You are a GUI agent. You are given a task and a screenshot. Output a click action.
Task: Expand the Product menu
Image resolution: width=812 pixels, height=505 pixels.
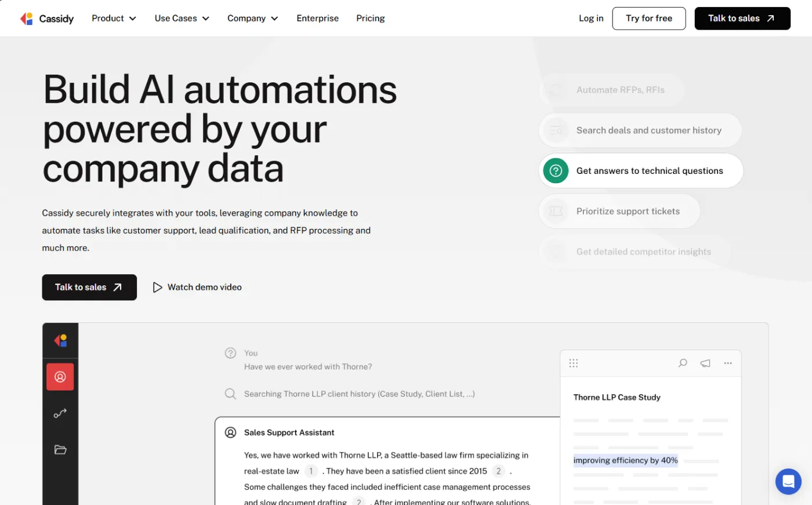(x=114, y=18)
